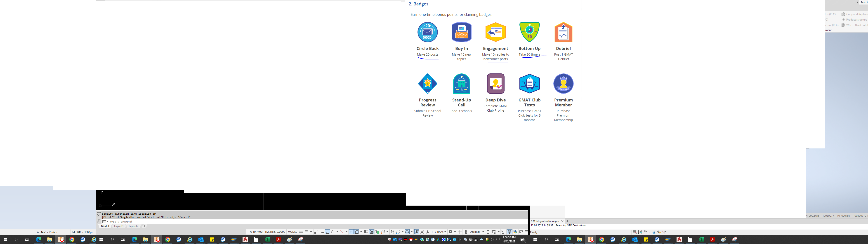Click Clean Screen icon in AutoCAD status bar

521,232
